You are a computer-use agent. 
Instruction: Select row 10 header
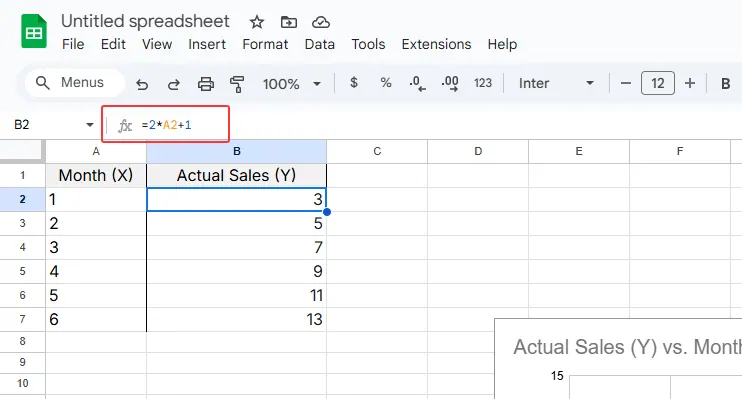[x=22, y=383]
